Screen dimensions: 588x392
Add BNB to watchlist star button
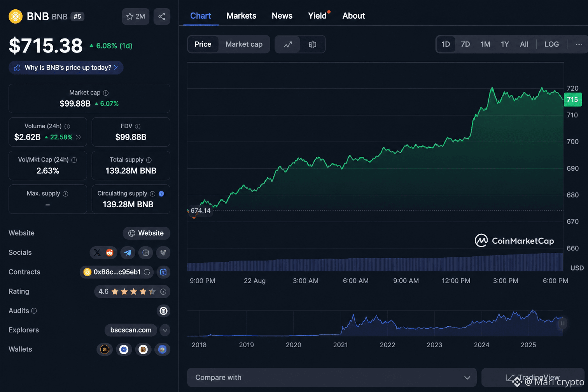[x=136, y=16]
